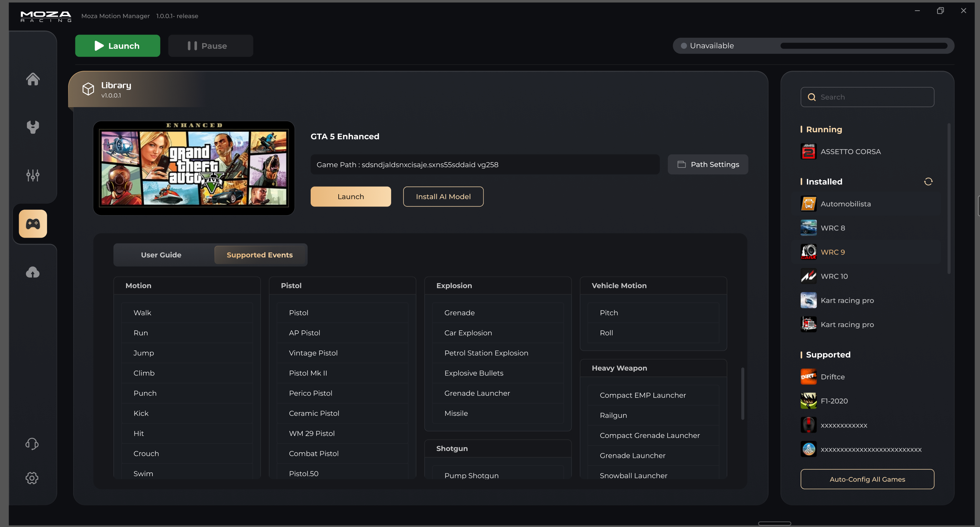Screen dimensions: 980x527
Task: Click the Unavailable status progress bar
Action: click(864, 46)
